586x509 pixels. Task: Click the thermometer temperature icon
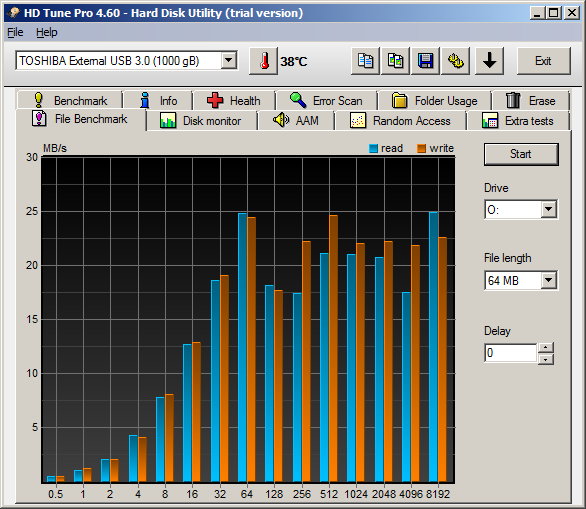[263, 61]
